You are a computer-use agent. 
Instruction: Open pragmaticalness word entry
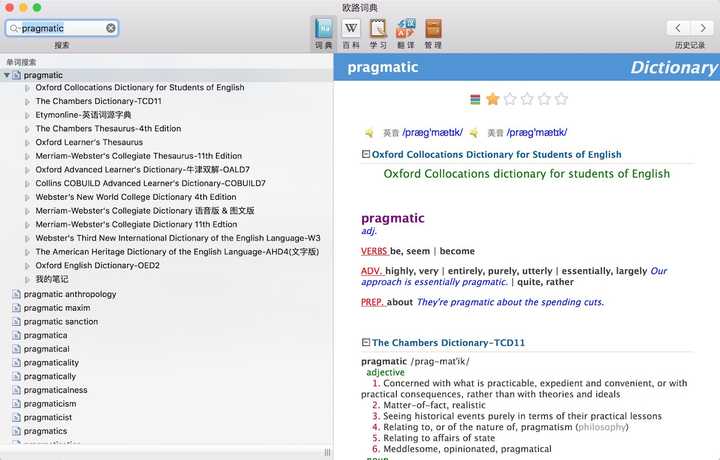pyautogui.click(x=55, y=390)
